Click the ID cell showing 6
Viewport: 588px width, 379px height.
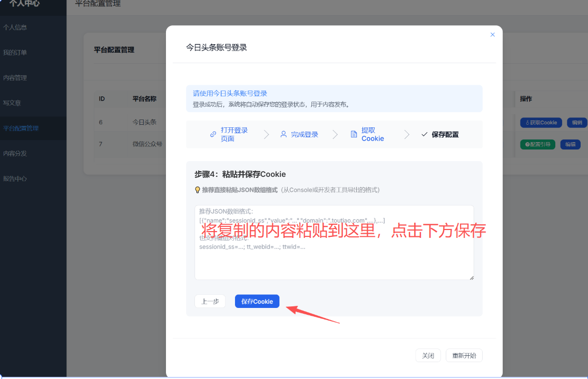[101, 122]
